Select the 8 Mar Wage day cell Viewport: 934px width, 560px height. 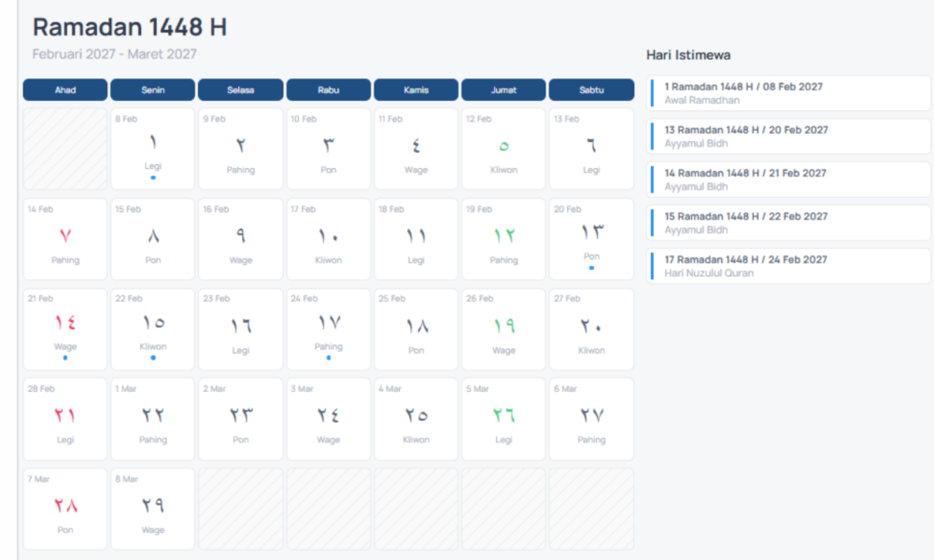pyautogui.click(x=153, y=509)
